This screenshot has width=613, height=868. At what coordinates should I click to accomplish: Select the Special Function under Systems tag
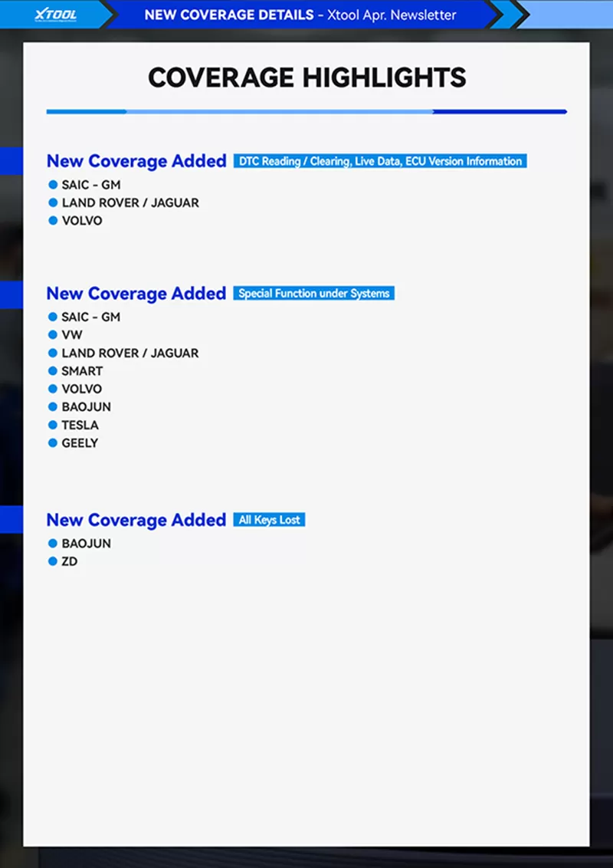click(314, 293)
